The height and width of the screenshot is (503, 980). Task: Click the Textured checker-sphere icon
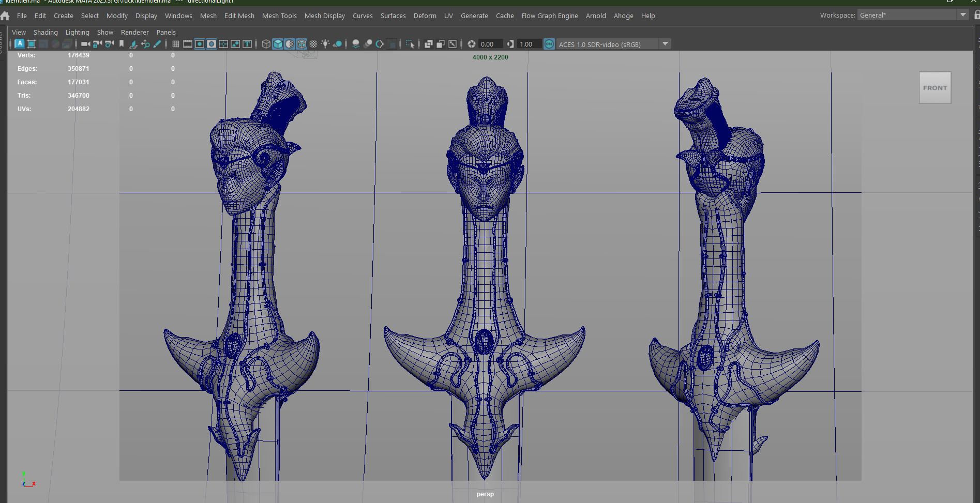coord(313,44)
